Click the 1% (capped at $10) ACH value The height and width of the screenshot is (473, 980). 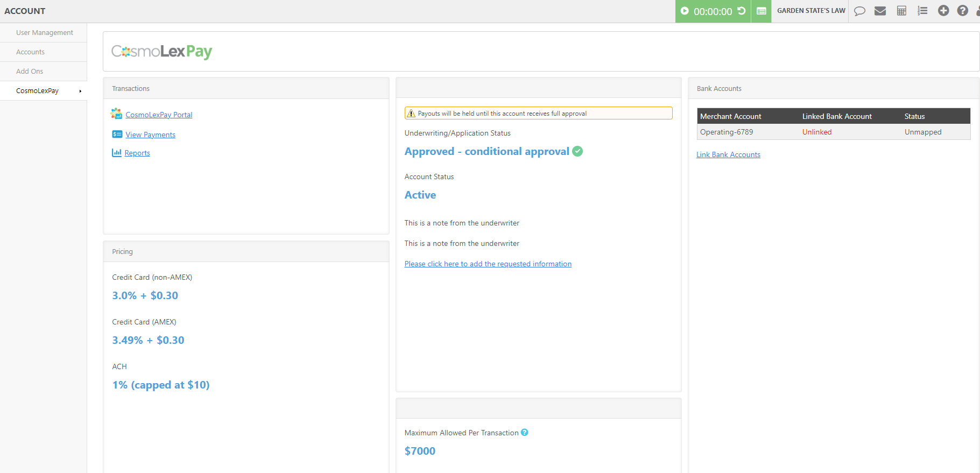[161, 385]
